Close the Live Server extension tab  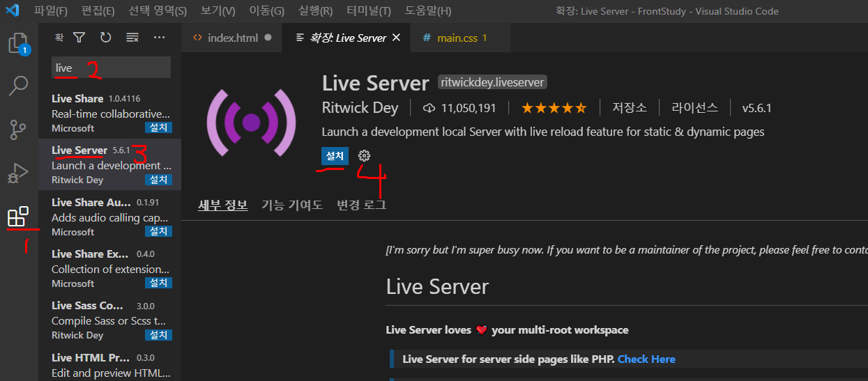(397, 38)
